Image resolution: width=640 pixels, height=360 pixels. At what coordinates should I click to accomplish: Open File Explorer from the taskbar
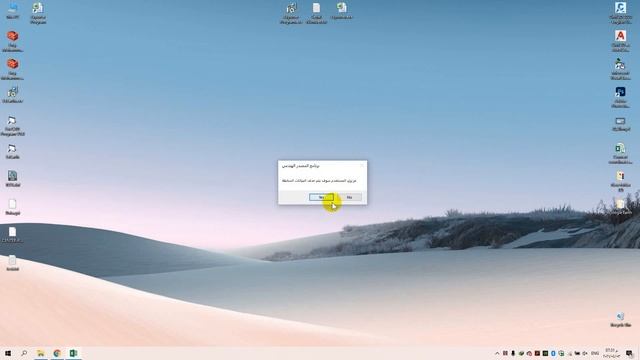coord(40,353)
